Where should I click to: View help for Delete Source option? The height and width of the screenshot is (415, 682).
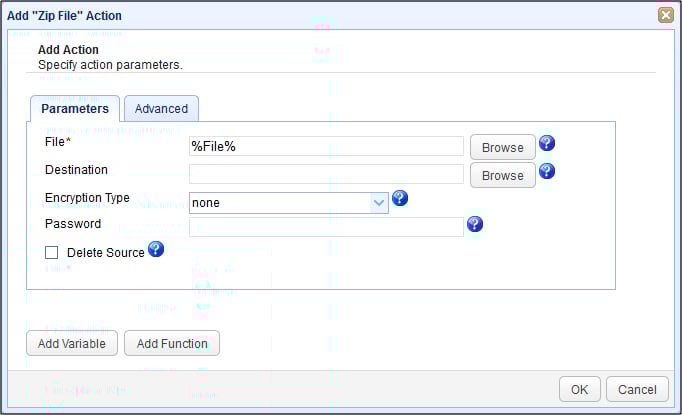(156, 249)
